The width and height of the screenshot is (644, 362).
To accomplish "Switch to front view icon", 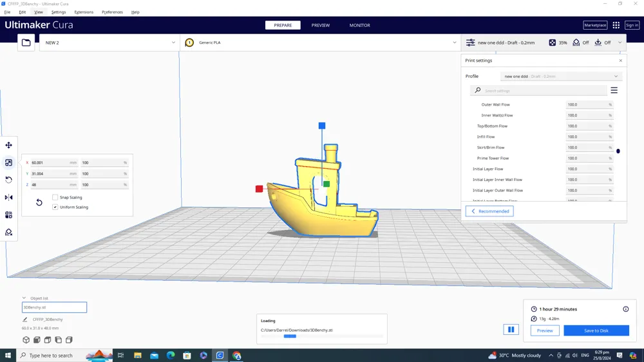I will [37, 340].
